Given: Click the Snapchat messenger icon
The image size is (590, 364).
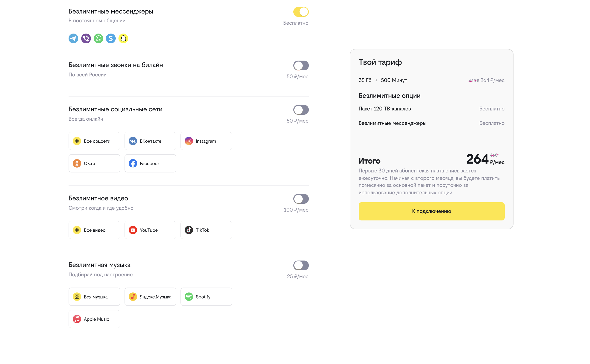Looking at the screenshot, I should pos(123,38).
